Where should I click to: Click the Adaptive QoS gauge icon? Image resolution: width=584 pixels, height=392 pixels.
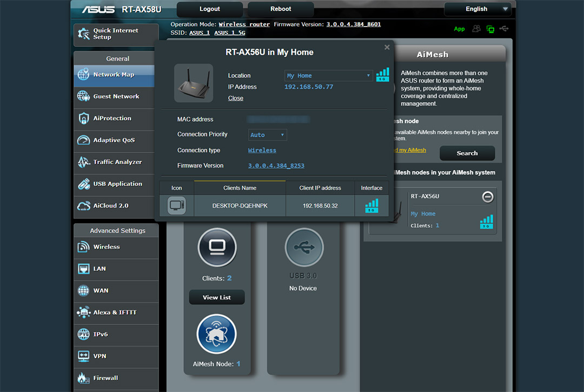pyautogui.click(x=83, y=140)
